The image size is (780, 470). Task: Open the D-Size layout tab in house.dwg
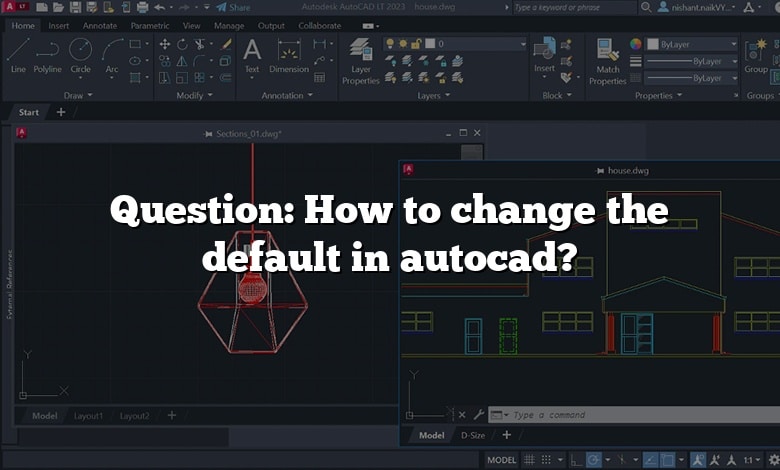[x=473, y=435]
